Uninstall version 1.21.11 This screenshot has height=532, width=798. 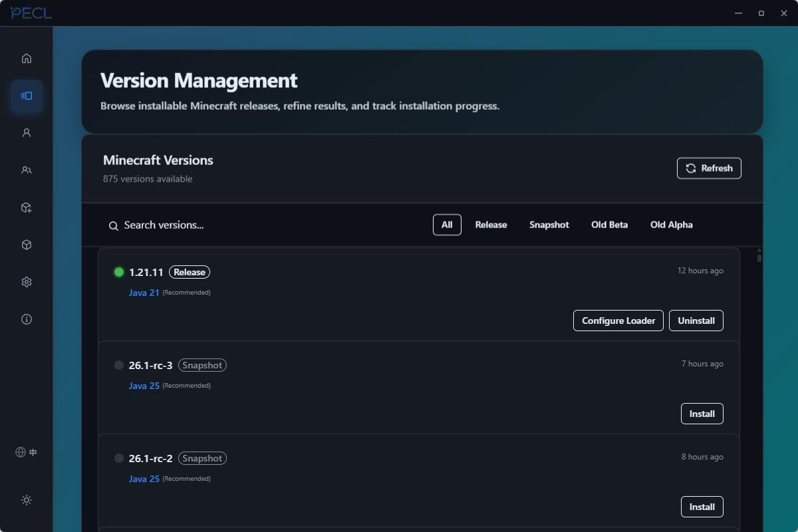696,321
